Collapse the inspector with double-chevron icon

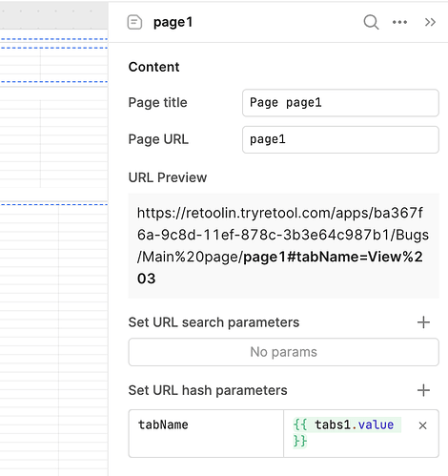click(x=430, y=22)
